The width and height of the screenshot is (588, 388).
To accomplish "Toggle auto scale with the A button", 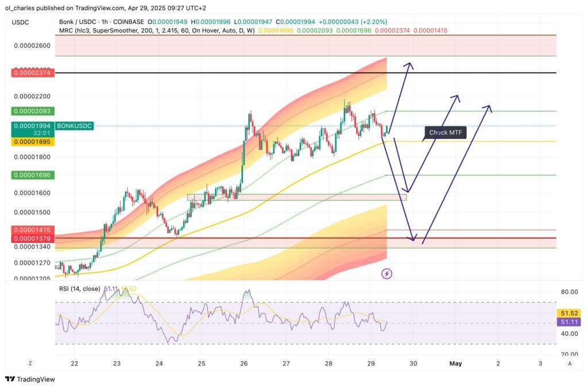I will (569, 363).
